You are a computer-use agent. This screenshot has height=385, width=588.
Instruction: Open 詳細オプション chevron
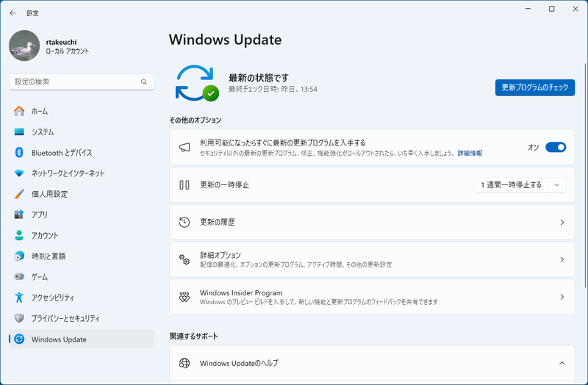pyautogui.click(x=562, y=259)
